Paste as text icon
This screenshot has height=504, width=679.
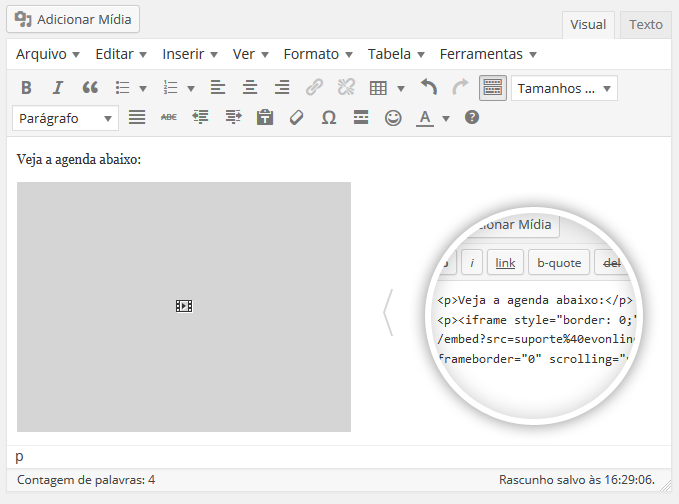pos(265,118)
